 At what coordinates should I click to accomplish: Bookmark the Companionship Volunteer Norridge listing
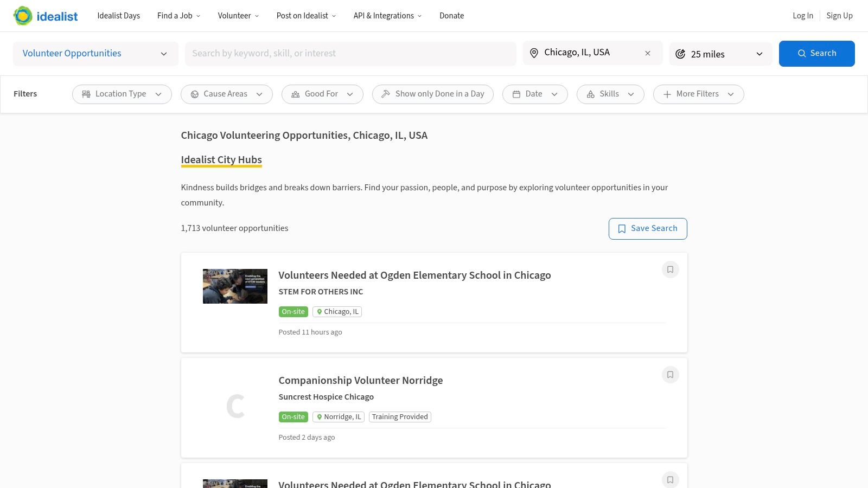click(x=671, y=375)
